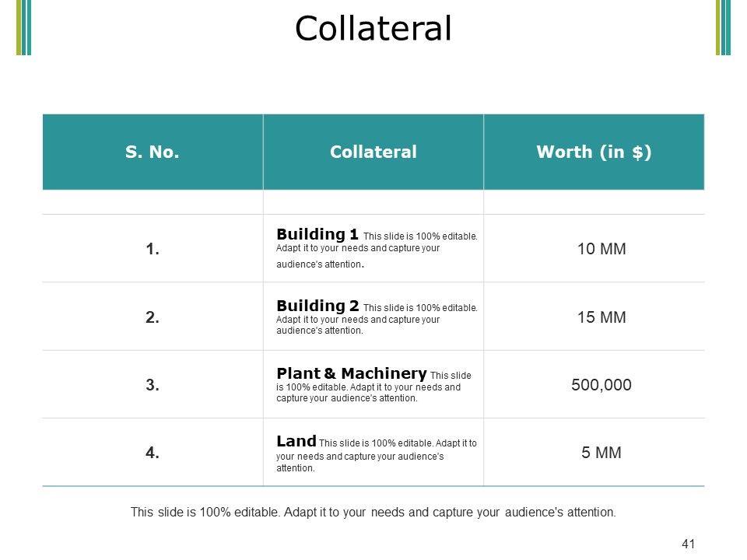The width and height of the screenshot is (747, 560).
Task: Select the Building 2 heading text
Action: [317, 306]
